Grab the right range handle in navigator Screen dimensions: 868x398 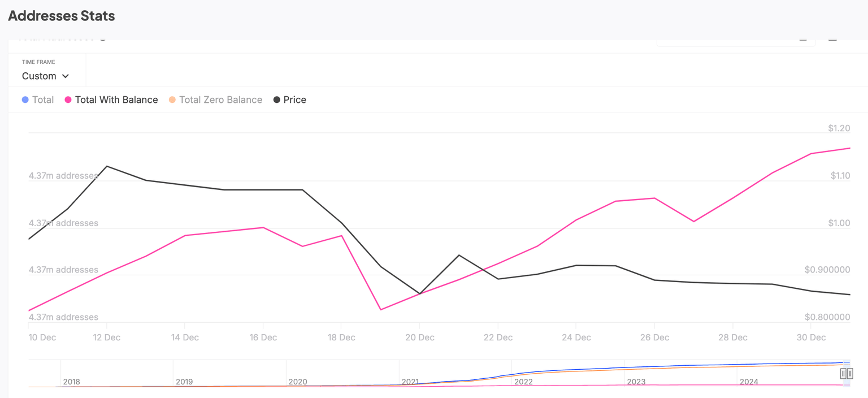coord(850,374)
